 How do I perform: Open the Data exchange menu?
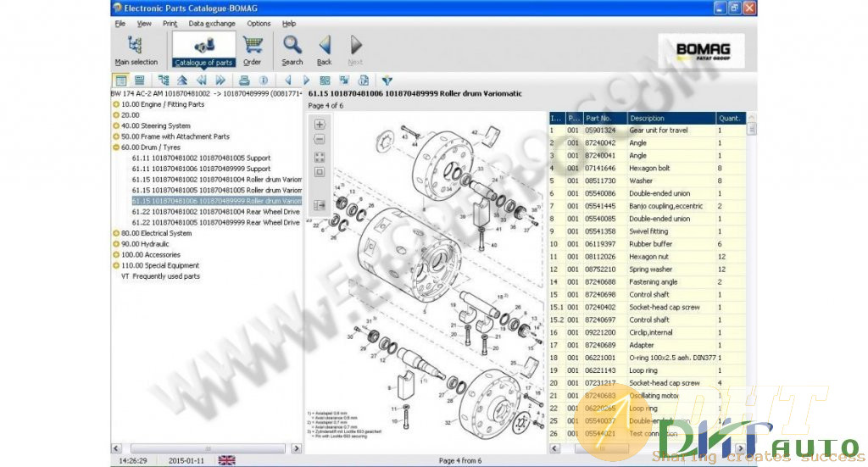pos(211,23)
